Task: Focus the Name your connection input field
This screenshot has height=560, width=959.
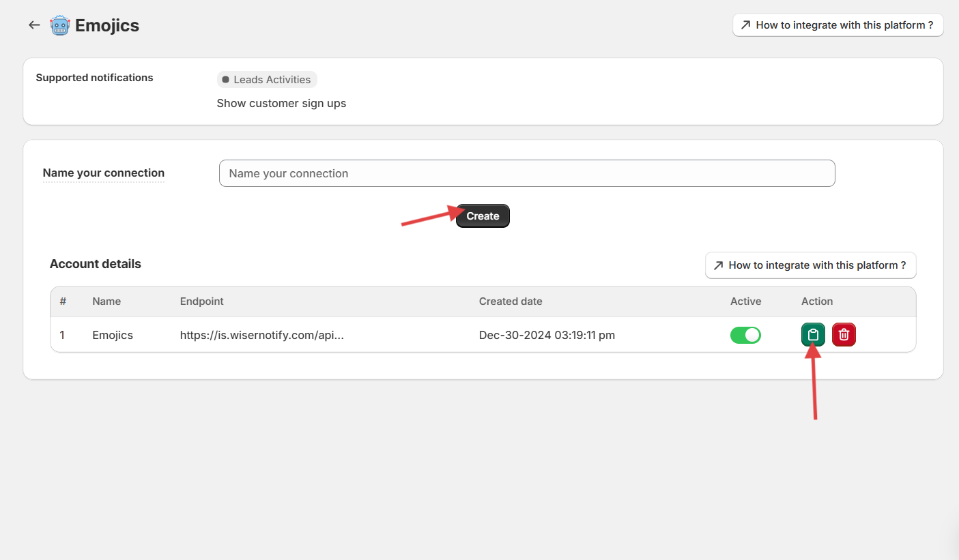Action: [x=526, y=173]
